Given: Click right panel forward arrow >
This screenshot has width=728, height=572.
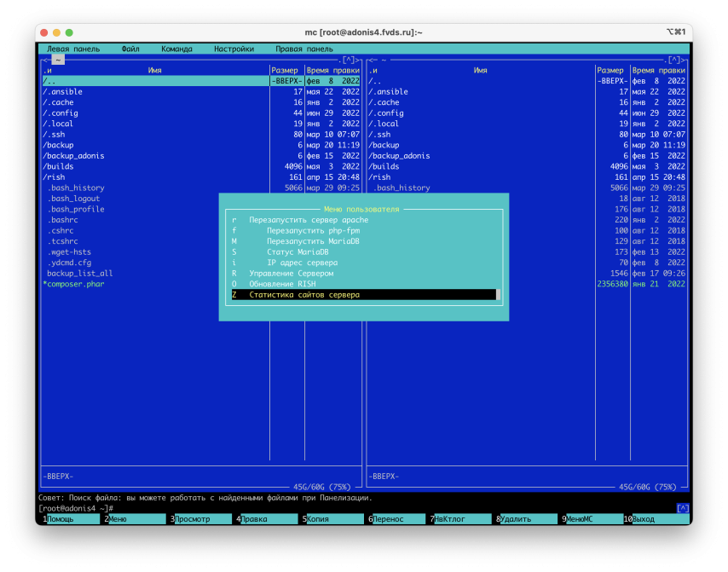Looking at the screenshot, I should pos(684,60).
